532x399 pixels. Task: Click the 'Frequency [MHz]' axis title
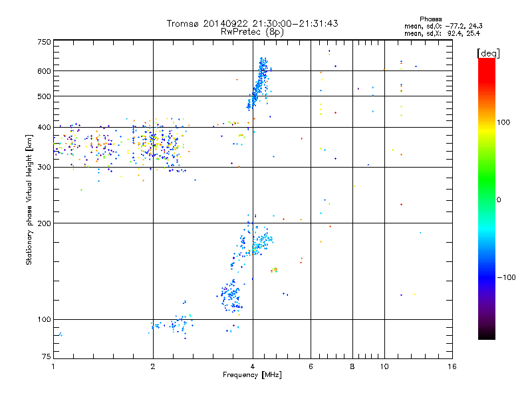point(253,375)
